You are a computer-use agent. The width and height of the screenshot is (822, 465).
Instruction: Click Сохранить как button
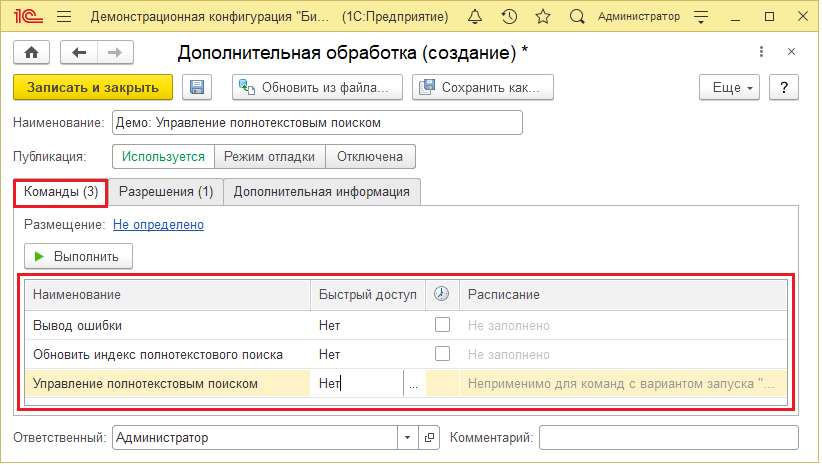click(483, 87)
